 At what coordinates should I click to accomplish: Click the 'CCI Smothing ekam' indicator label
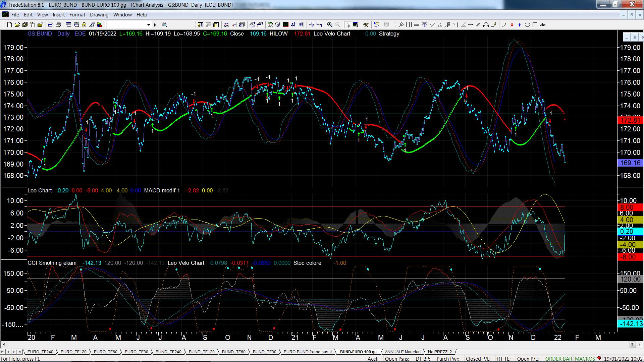pos(52,263)
